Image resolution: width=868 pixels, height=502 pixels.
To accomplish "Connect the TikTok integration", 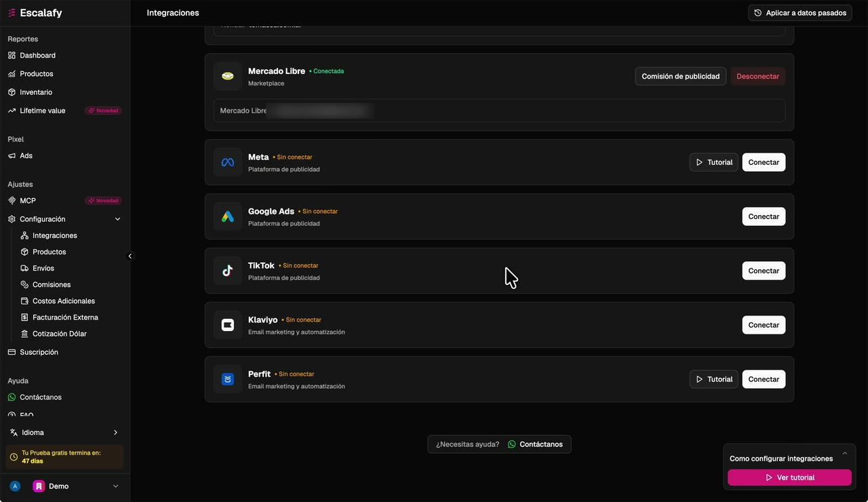I will tap(764, 271).
